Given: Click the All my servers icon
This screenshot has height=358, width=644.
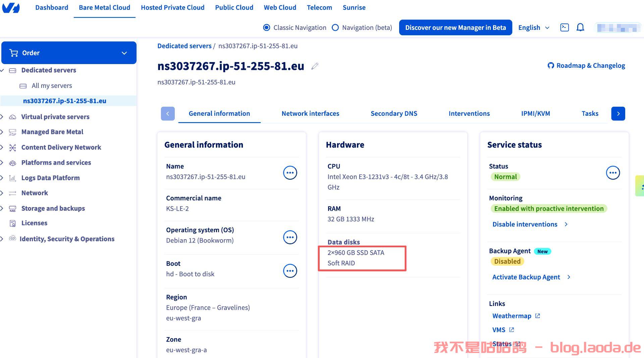Looking at the screenshot, I should pyautogui.click(x=23, y=86).
